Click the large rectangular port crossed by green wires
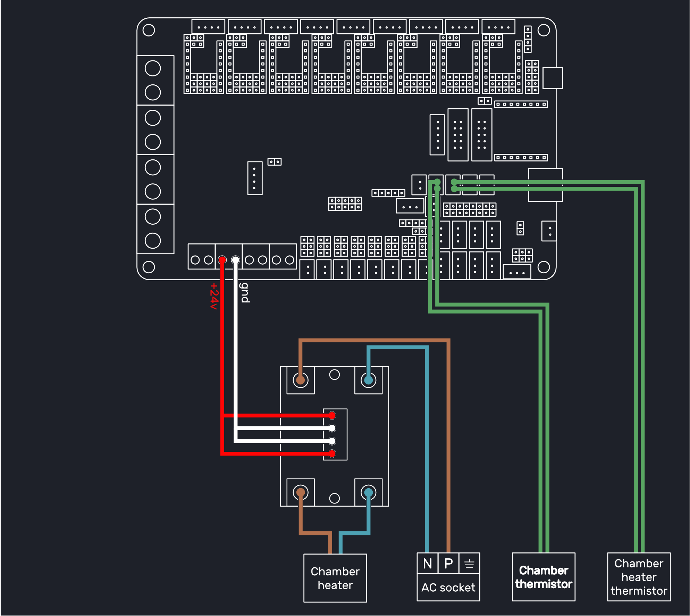 click(546, 185)
